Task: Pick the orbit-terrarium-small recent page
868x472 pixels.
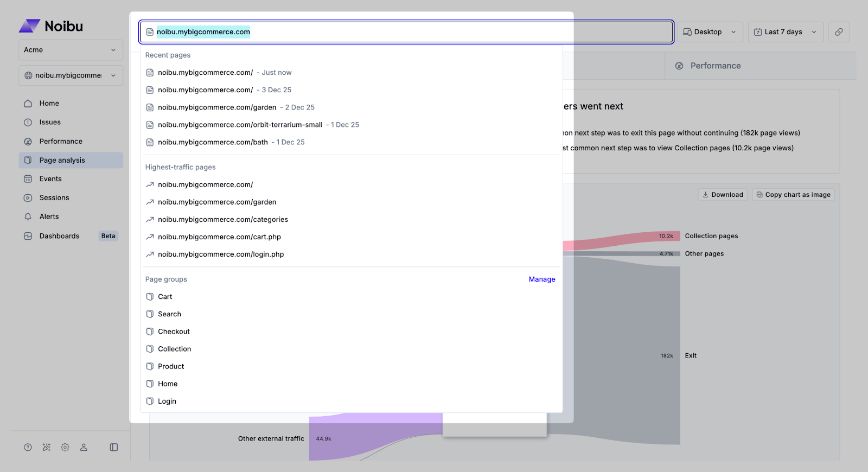Action: point(352,125)
